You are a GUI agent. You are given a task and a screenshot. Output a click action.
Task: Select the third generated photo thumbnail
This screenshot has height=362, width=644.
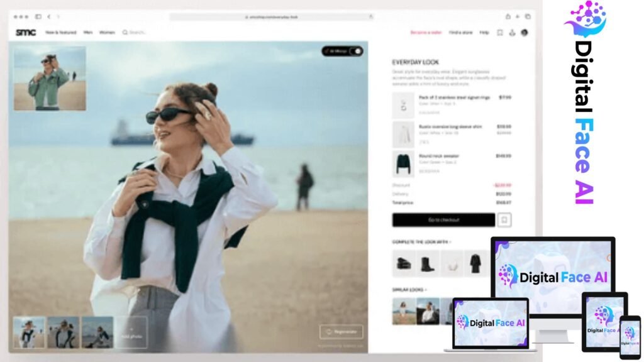tap(97, 332)
